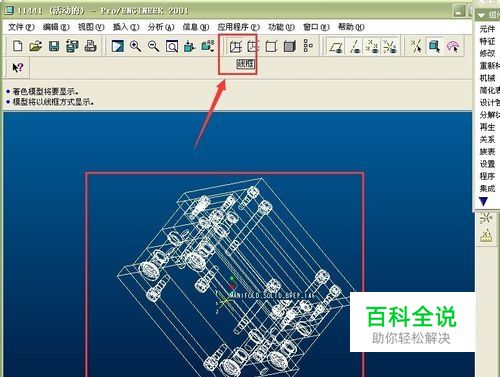The image size is (500, 377).
Task: Click the message line about wireframe display
Action: pos(53,102)
